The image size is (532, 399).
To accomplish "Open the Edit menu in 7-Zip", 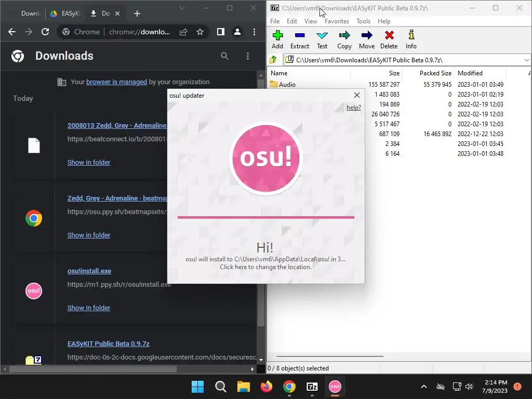I will click(292, 21).
